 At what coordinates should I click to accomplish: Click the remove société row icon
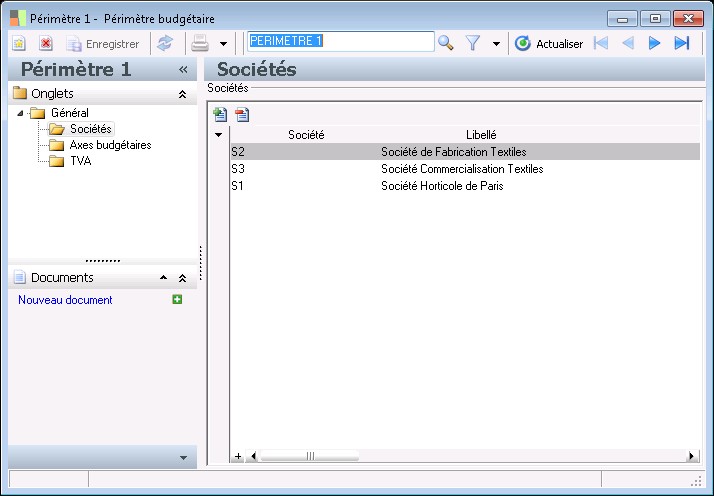[242, 114]
